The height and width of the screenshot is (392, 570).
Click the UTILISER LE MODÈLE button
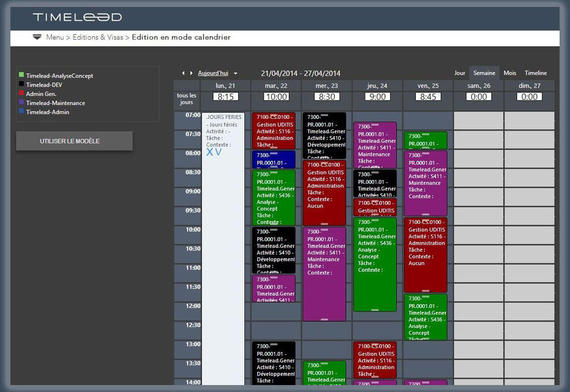tap(74, 141)
